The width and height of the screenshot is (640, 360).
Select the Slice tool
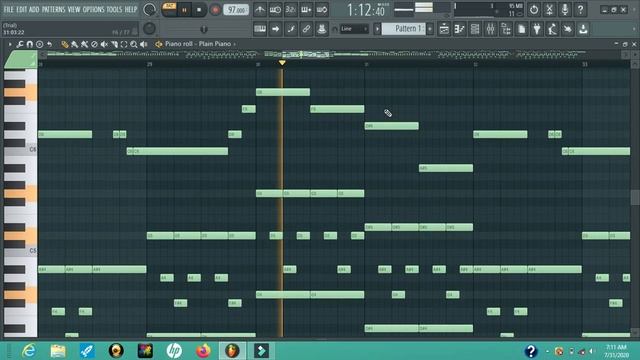pos(114,44)
